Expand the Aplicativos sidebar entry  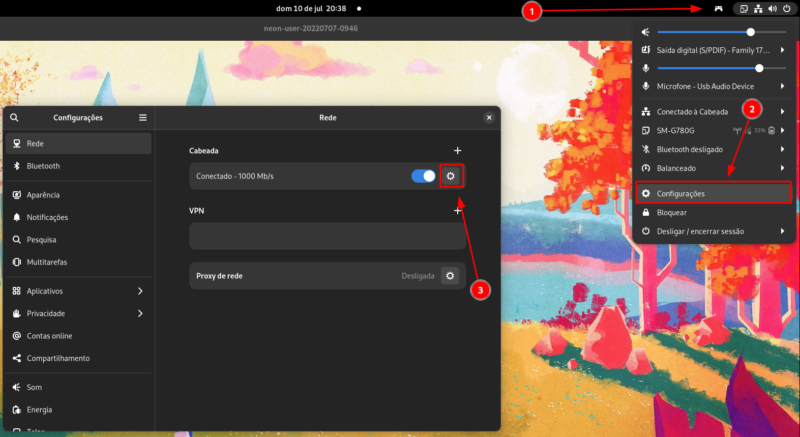point(140,291)
